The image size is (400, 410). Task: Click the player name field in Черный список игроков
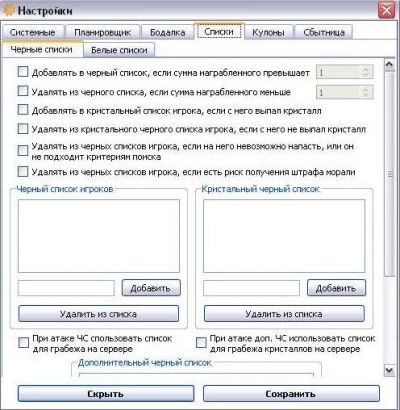click(x=66, y=288)
